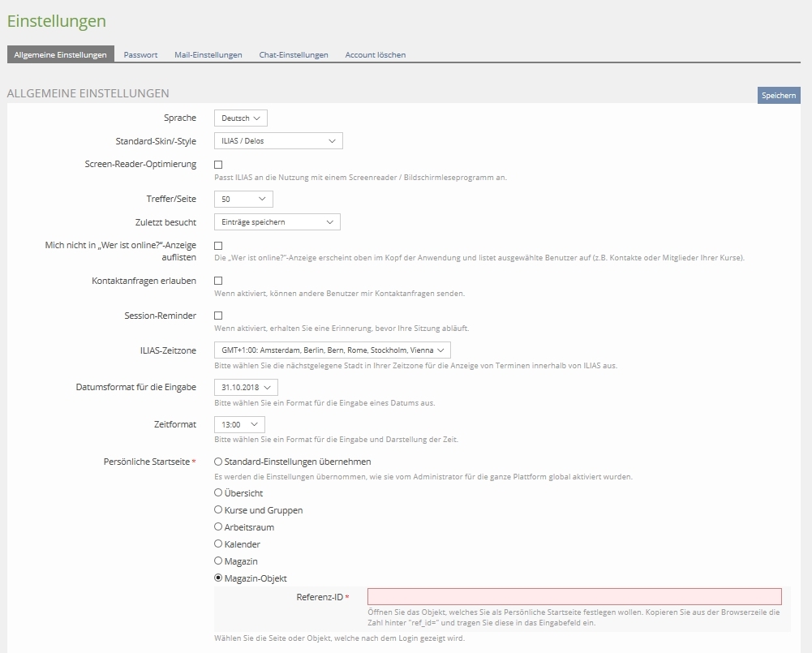Open the Mail-Einstellungen tab
The width and height of the screenshot is (812, 653).
(208, 54)
